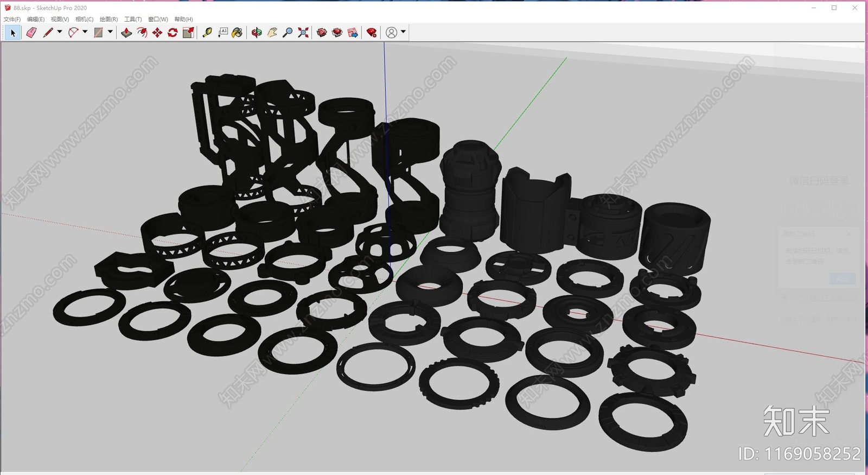The height and width of the screenshot is (475, 868).
Task: Close the SketchUp window
Action: point(855,8)
